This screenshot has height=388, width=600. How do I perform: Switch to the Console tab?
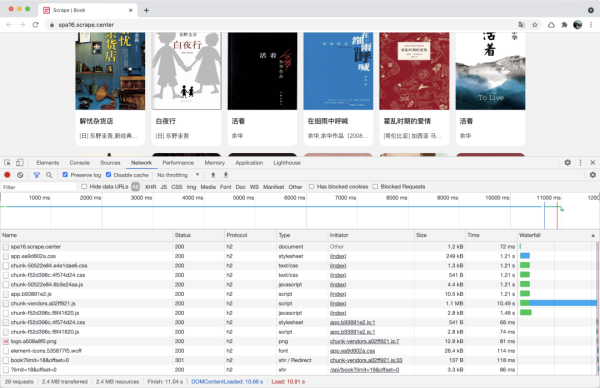(80, 163)
